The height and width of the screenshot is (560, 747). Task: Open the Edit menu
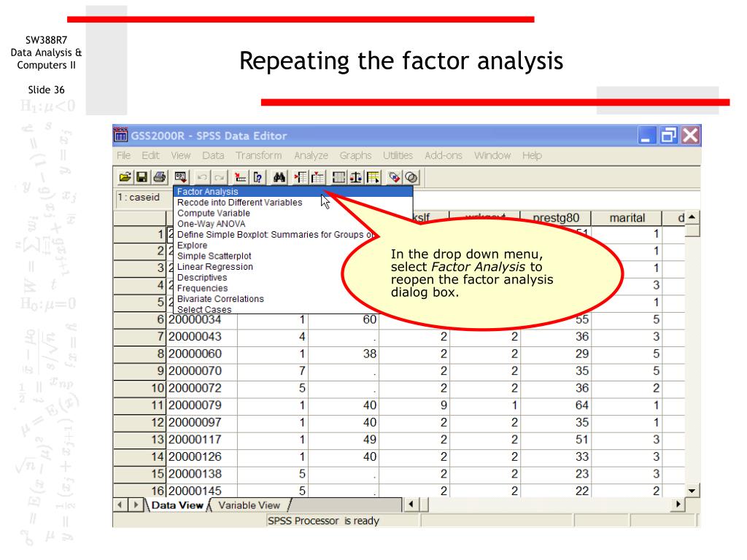pos(150,155)
